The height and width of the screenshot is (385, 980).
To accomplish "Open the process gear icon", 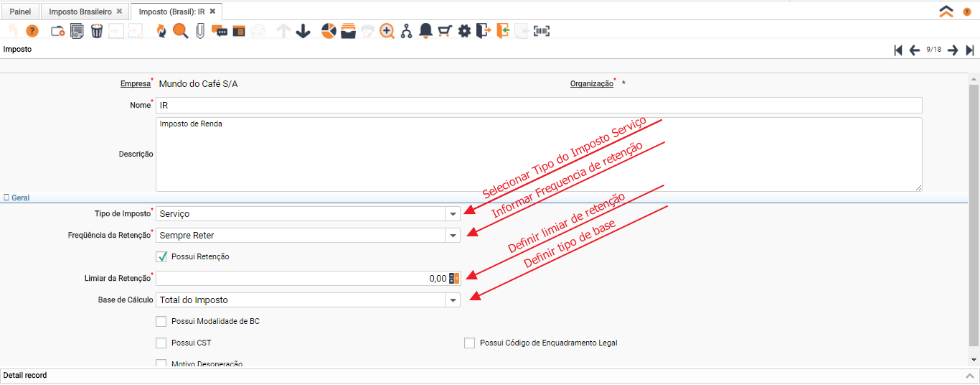I will point(464,31).
